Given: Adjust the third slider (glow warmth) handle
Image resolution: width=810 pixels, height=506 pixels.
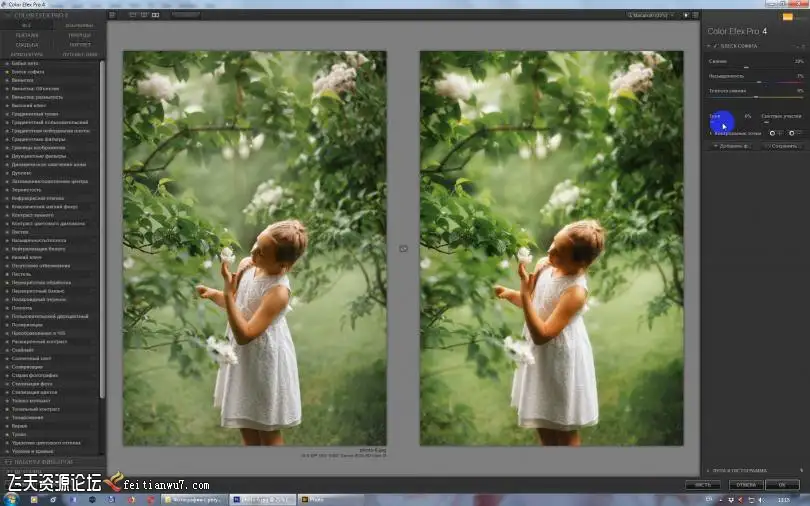Looking at the screenshot, I should click(756, 97).
